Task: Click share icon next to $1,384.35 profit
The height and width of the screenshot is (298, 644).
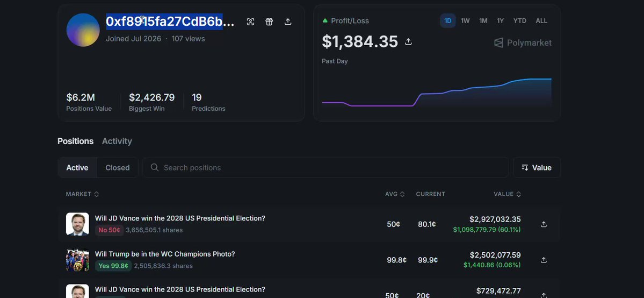Action: 408,41
